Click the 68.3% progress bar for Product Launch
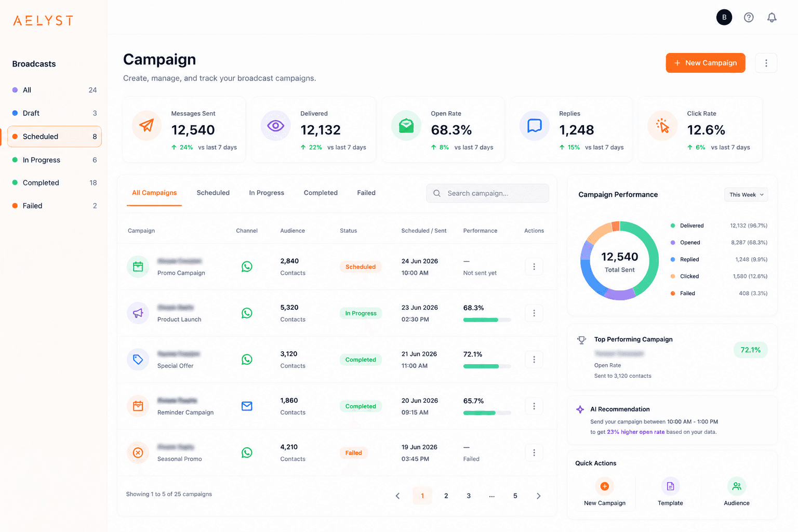 [x=487, y=320]
